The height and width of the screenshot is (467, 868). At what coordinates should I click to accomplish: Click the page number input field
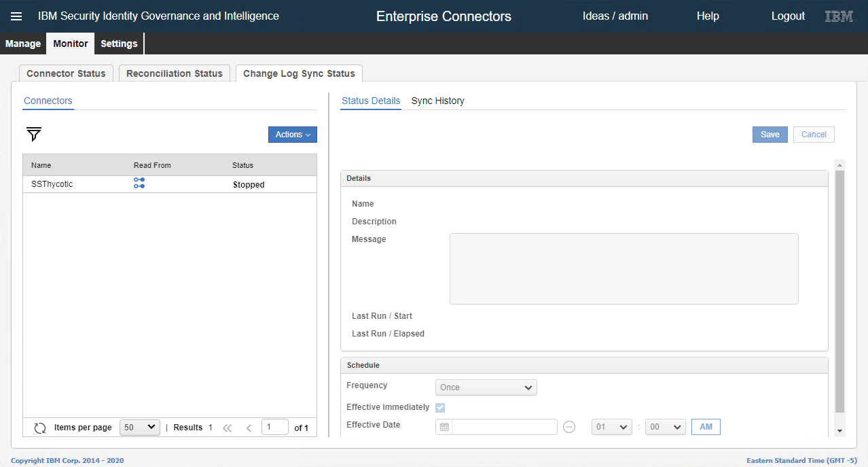[x=275, y=427]
